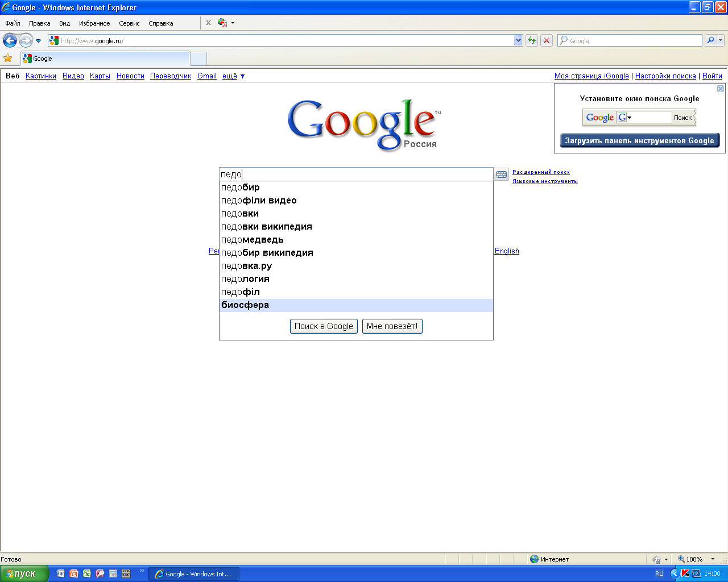Open Моя страница iGoogle link

pos(591,76)
